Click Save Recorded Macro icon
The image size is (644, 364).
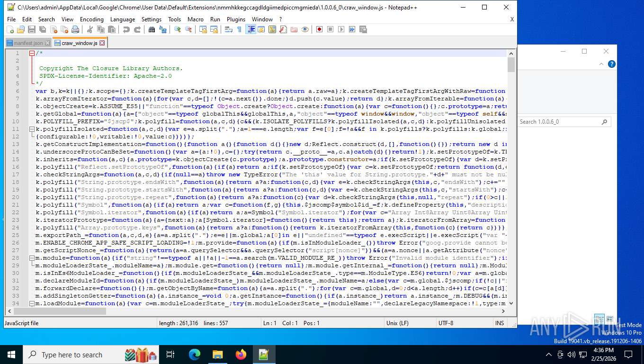[x=363, y=29]
